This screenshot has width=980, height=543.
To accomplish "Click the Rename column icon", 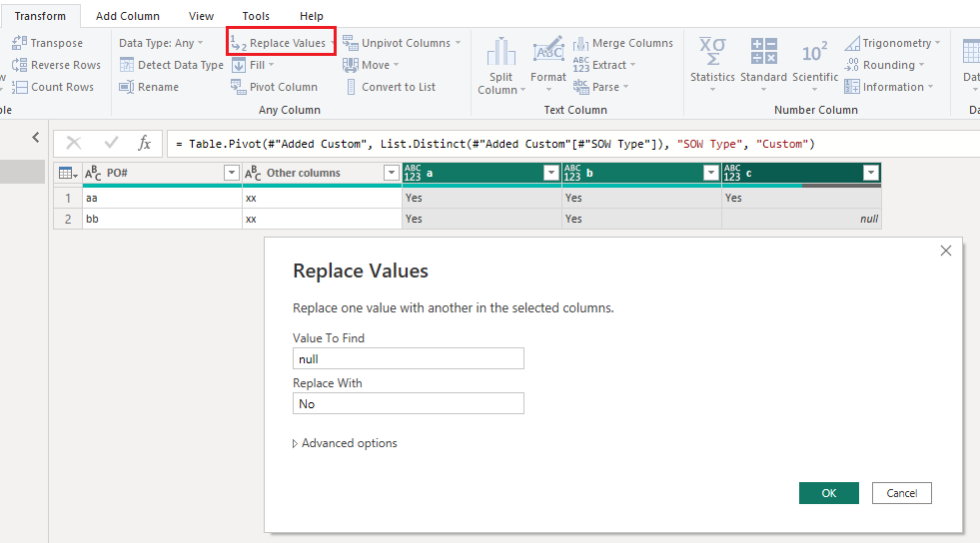I will (x=127, y=87).
